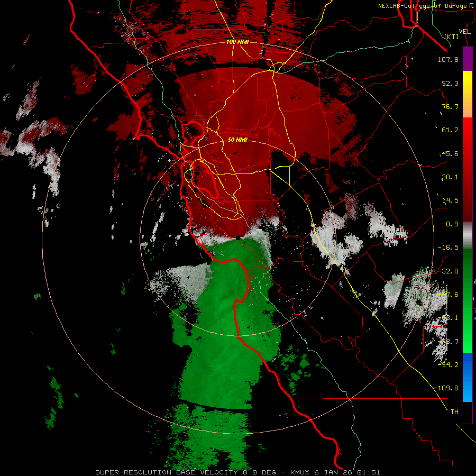Click the -16.5 legend value
Image resolution: width=476 pixels, height=476 pixels.
[x=448, y=248]
